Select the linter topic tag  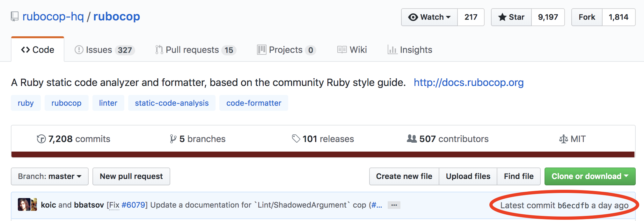(x=108, y=103)
